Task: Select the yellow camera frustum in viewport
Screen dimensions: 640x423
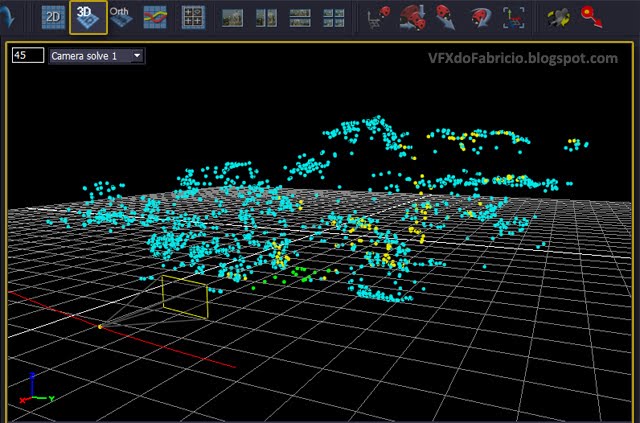Action: [x=185, y=297]
